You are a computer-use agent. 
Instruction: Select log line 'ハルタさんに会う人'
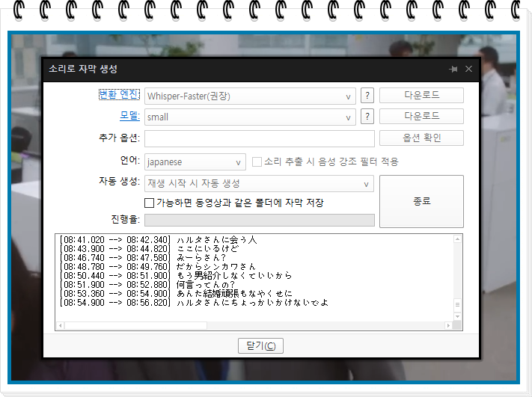click(158, 240)
